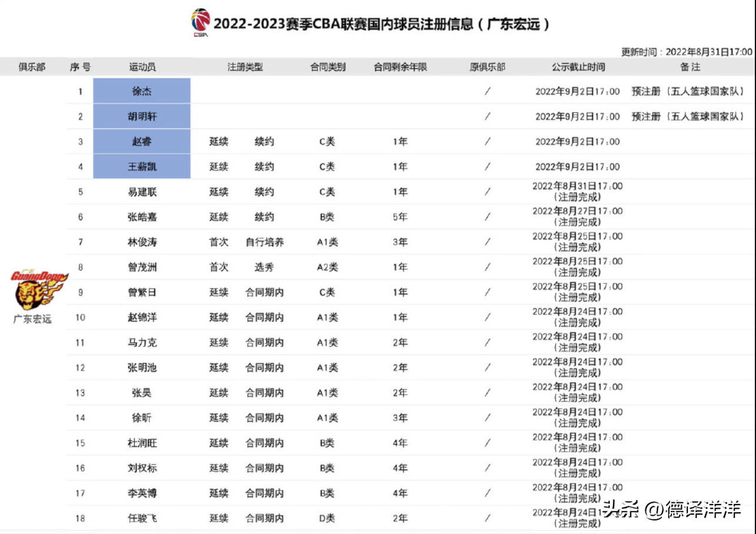This screenshot has height=534, width=756.
Task: Click the 序号 column header
Action: click(x=80, y=67)
